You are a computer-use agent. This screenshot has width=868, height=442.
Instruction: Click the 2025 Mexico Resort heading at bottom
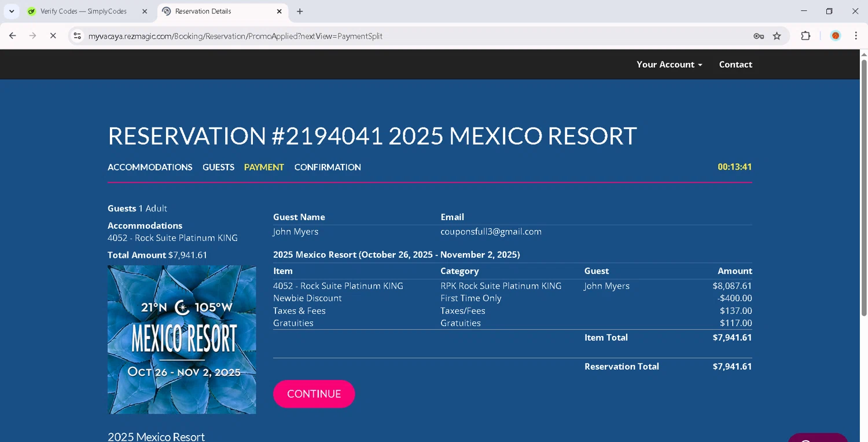[x=156, y=437]
